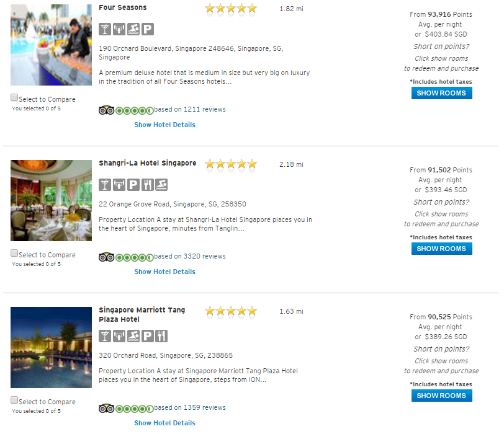Tick Select to Compare for Four Seasons
Viewport: 504px width, 434px height.
point(14,97)
